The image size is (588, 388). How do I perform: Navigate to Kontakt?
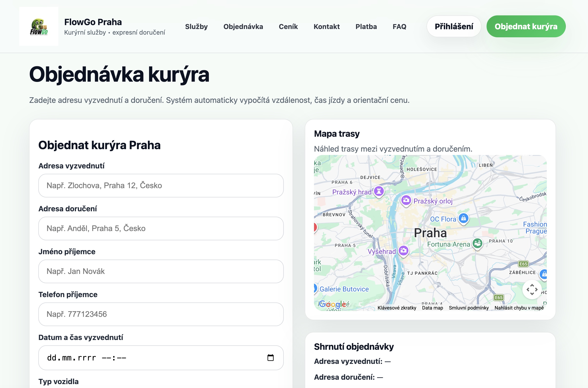click(327, 27)
